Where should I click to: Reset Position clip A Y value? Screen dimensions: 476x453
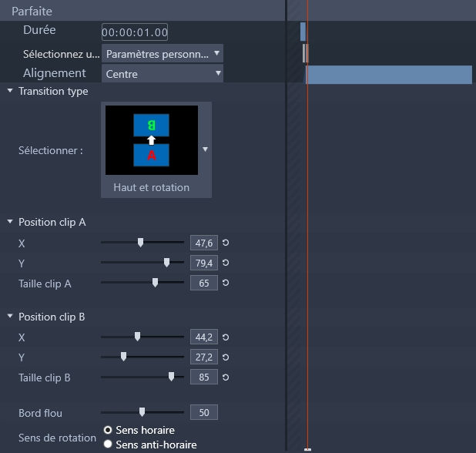226,263
